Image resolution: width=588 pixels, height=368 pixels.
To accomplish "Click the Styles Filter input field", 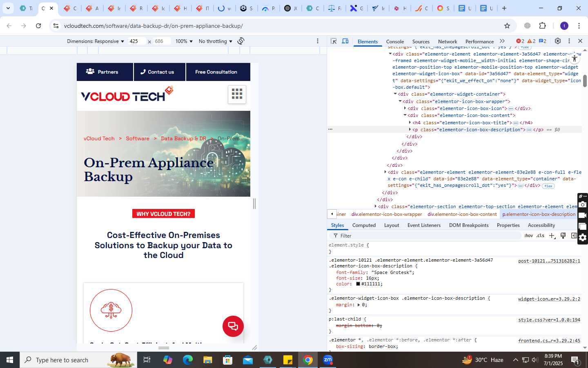I will [x=425, y=236].
